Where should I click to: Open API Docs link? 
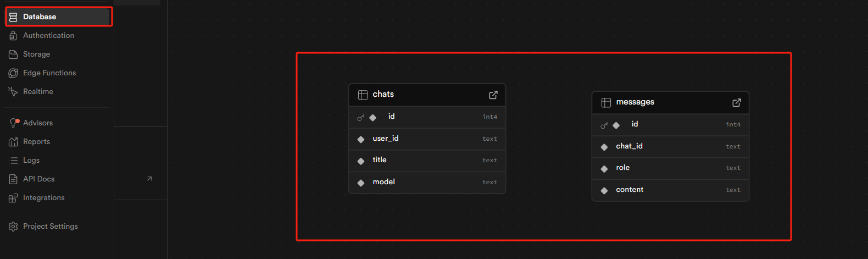[x=38, y=179]
